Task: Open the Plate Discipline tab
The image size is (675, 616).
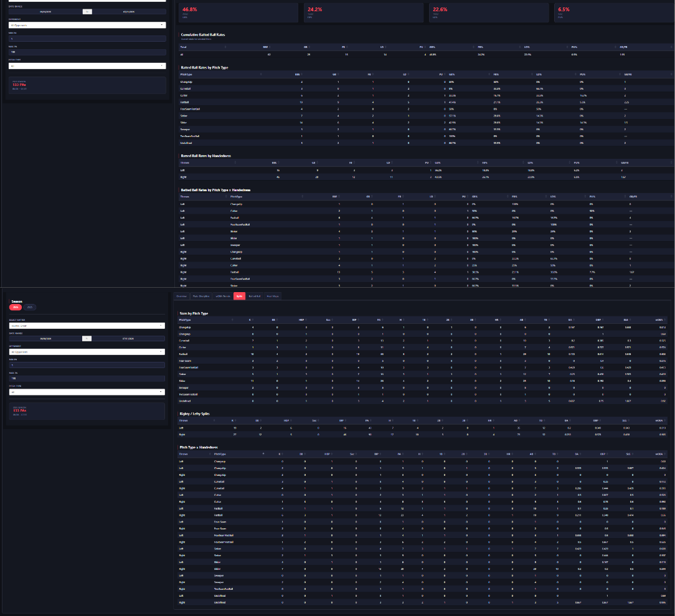Action: [201, 296]
